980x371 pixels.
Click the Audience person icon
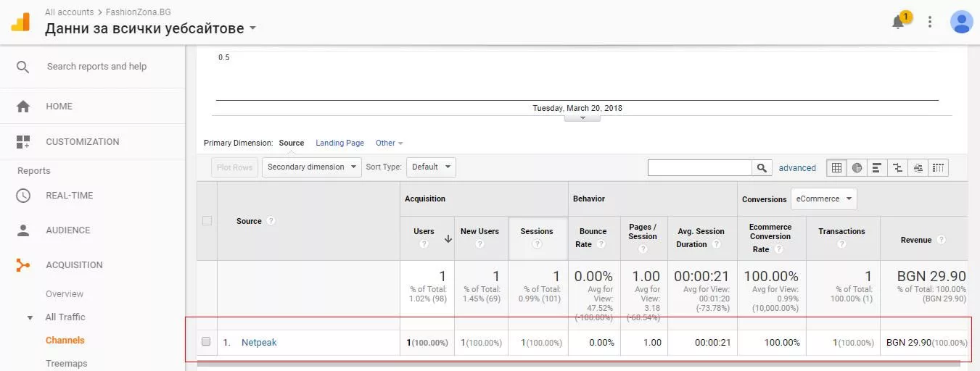coord(23,230)
